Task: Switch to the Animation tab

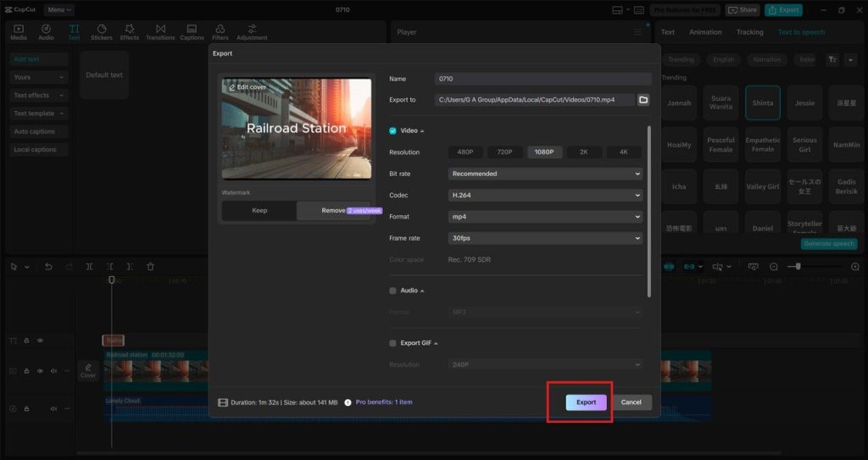Action: pyautogui.click(x=705, y=32)
